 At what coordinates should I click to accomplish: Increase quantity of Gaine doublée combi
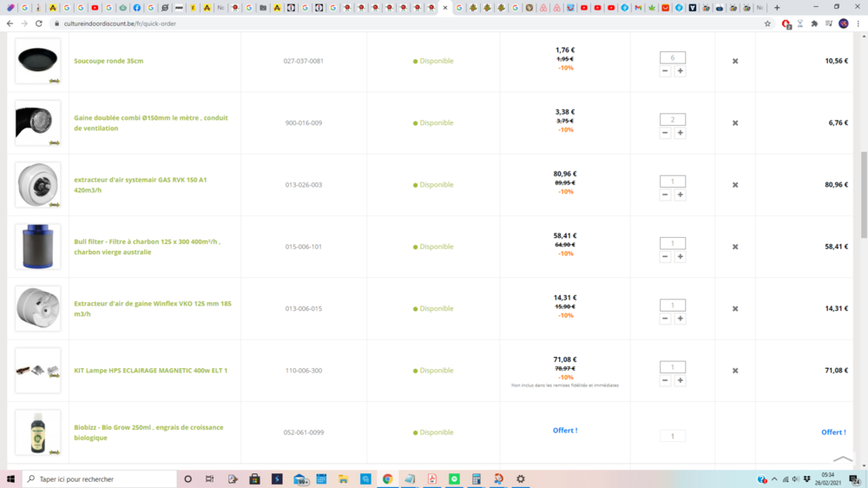click(x=681, y=133)
